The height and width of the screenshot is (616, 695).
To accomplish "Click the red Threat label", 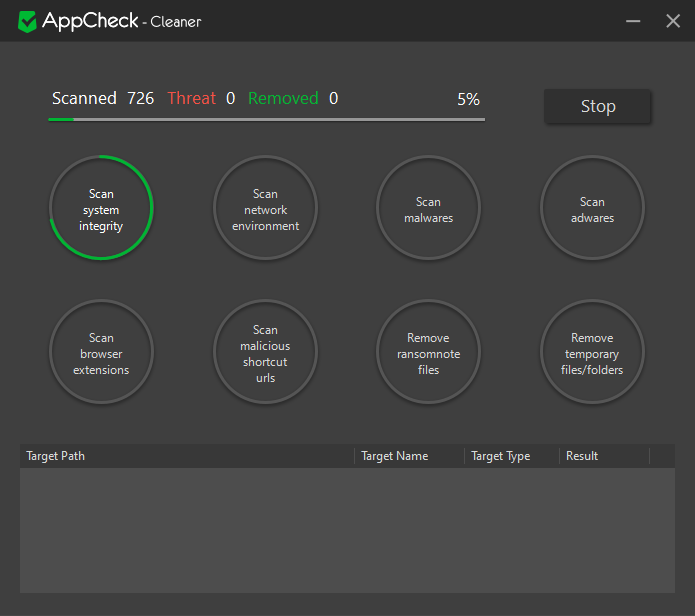I will tap(191, 98).
